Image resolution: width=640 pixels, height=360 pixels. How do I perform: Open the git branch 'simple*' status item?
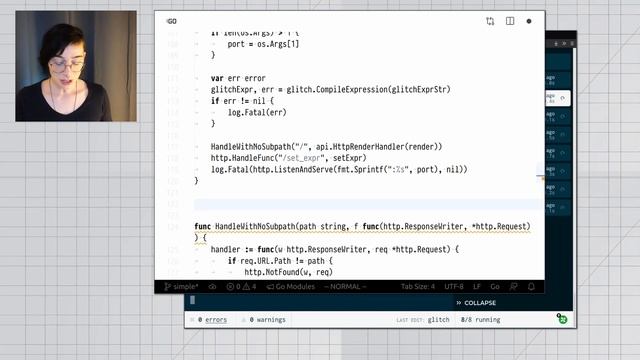point(181,287)
